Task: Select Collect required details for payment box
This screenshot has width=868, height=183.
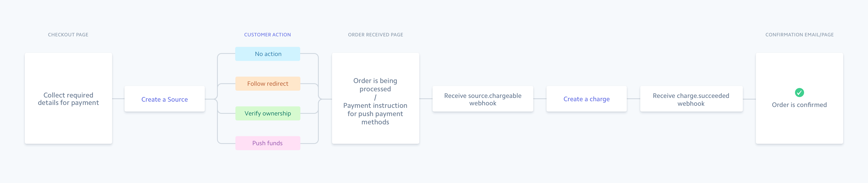Action: pyautogui.click(x=68, y=99)
